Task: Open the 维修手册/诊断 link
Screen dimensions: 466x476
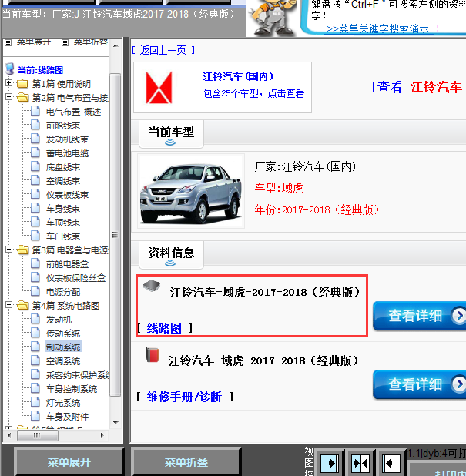Action: click(184, 397)
